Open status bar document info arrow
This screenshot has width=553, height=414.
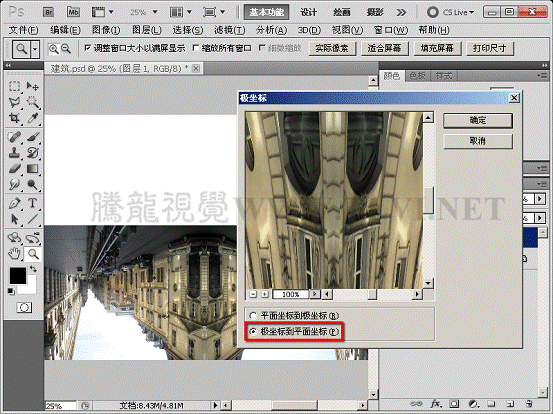(215, 406)
